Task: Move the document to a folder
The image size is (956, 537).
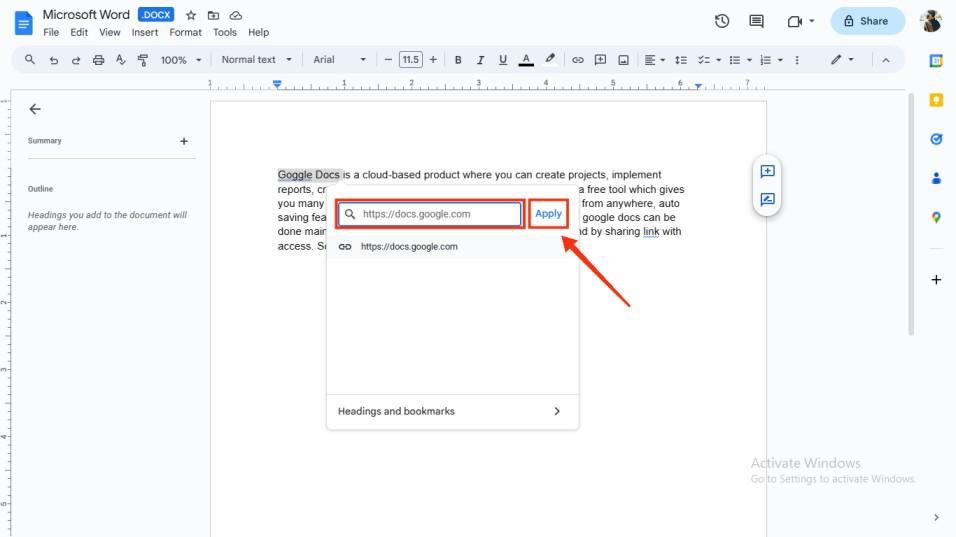Action: tap(213, 15)
